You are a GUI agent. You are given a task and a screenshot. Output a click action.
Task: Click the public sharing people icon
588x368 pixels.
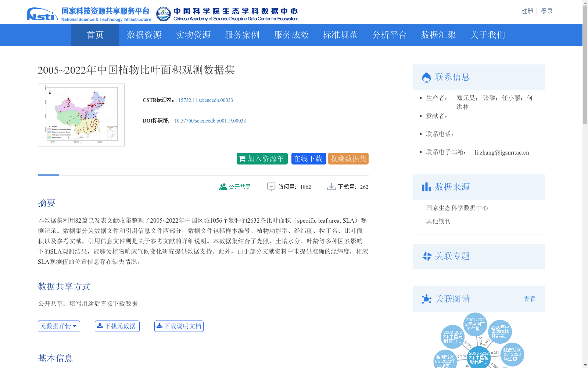click(223, 187)
